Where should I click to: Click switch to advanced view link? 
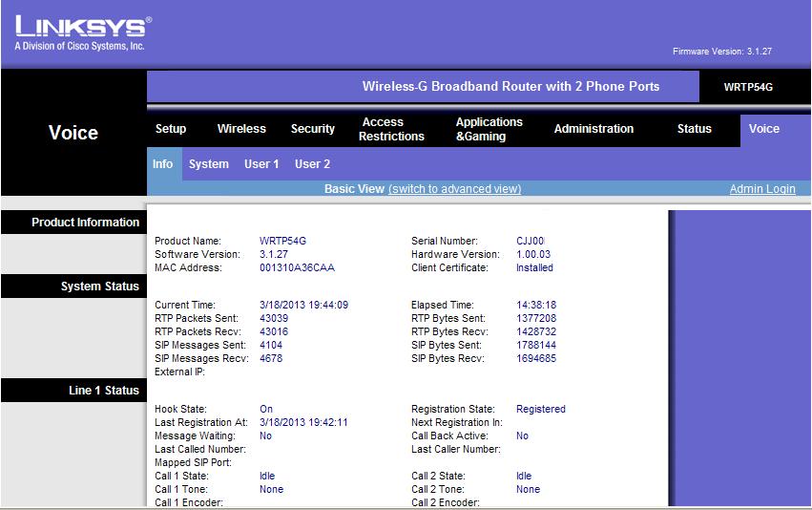pyautogui.click(x=455, y=189)
